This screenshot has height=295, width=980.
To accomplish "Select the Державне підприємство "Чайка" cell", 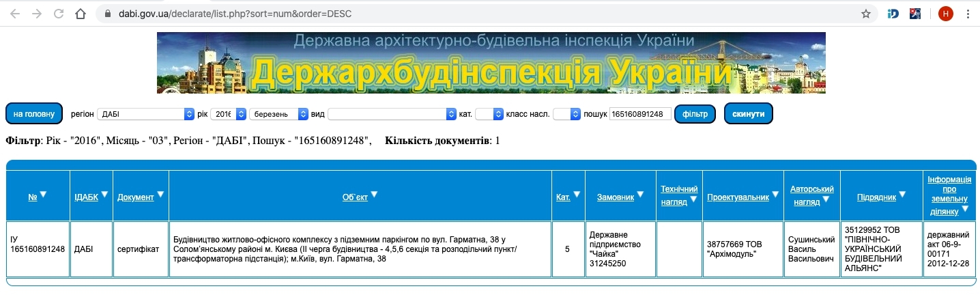I will click(x=620, y=249).
